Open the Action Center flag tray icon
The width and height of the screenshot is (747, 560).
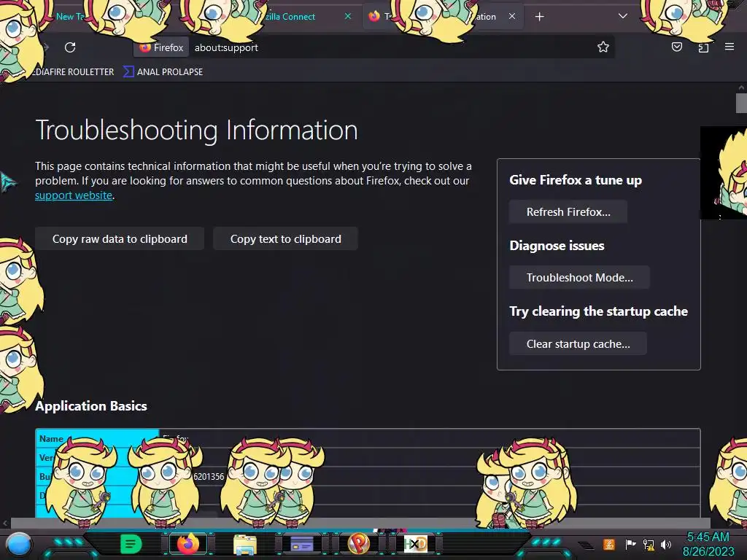pos(630,544)
